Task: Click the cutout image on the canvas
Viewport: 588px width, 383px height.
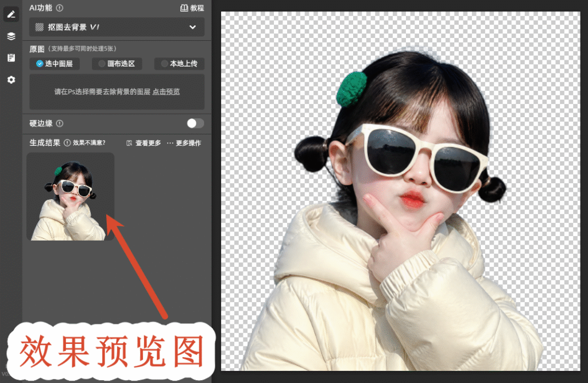Action: point(400,191)
